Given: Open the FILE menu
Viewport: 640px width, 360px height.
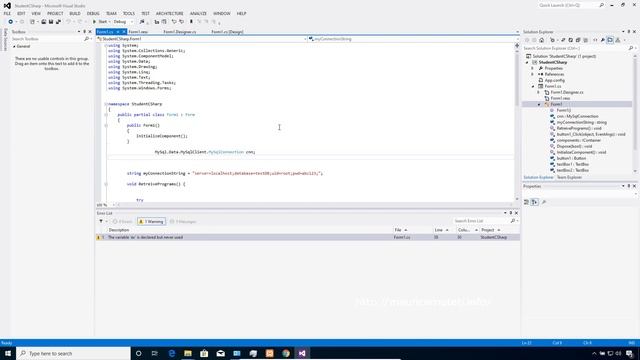Looking at the screenshot, I should pyautogui.click(x=7, y=13).
